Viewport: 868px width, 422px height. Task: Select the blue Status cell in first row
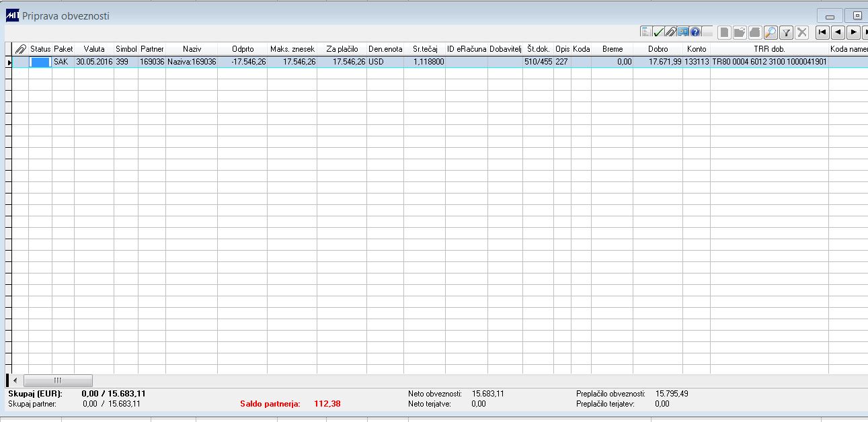40,62
